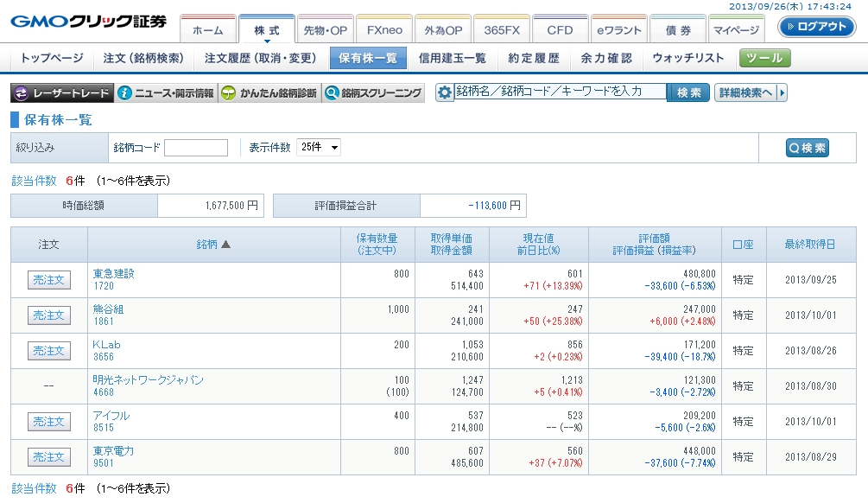Click the ログアウト button

point(816,26)
